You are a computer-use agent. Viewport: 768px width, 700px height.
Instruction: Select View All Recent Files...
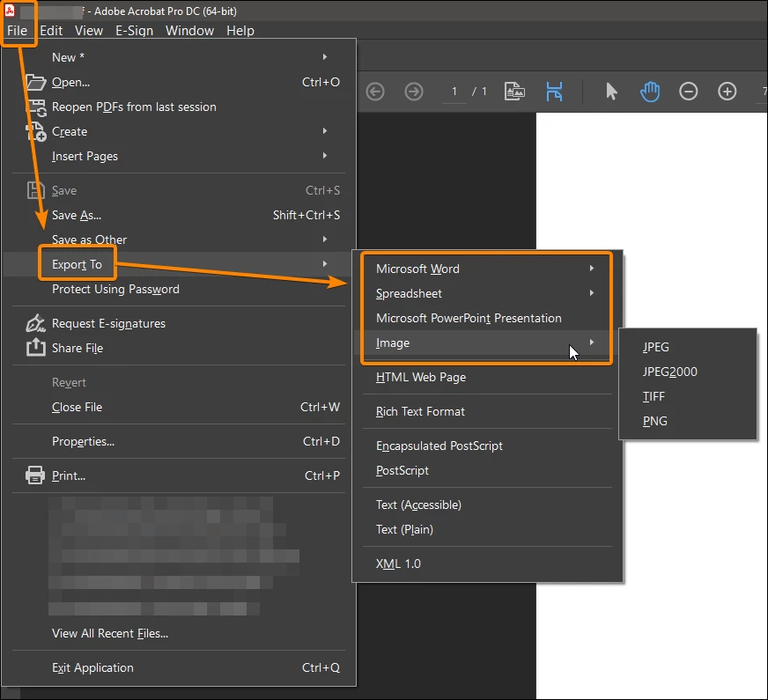coord(180,633)
